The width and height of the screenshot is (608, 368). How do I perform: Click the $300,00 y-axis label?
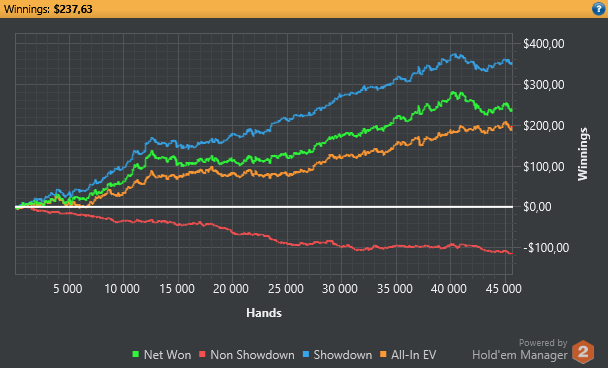[x=544, y=85]
